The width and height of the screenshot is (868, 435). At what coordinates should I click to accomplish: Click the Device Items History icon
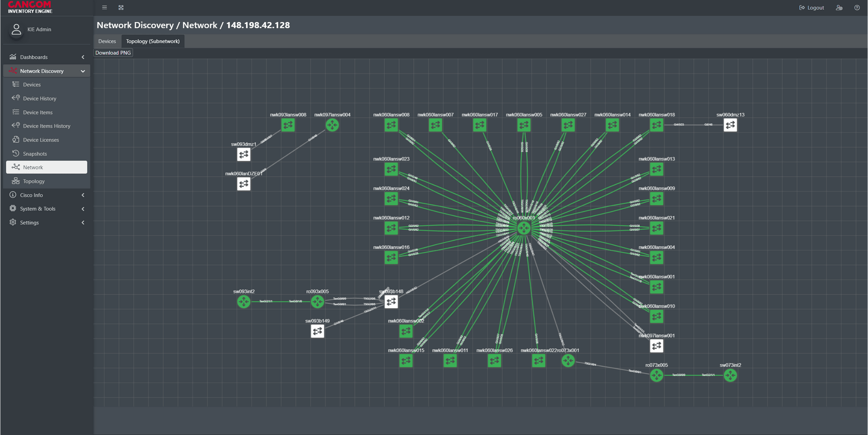point(15,126)
